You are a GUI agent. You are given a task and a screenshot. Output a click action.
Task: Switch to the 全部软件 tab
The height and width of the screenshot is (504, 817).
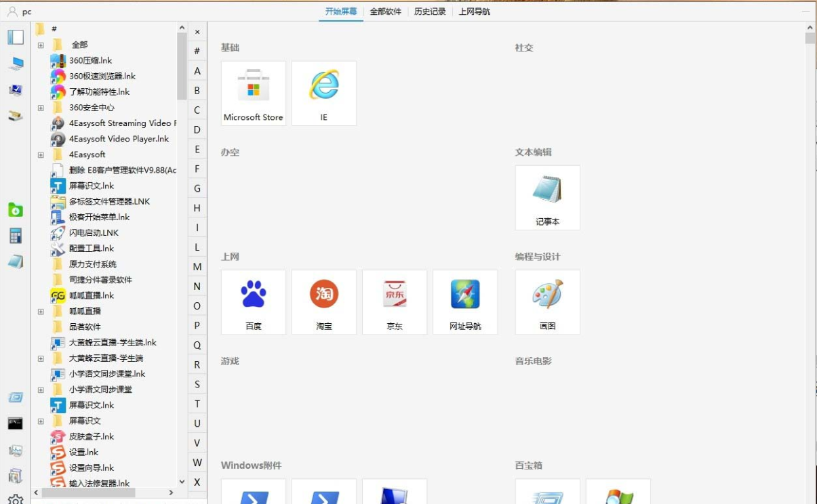tap(385, 12)
